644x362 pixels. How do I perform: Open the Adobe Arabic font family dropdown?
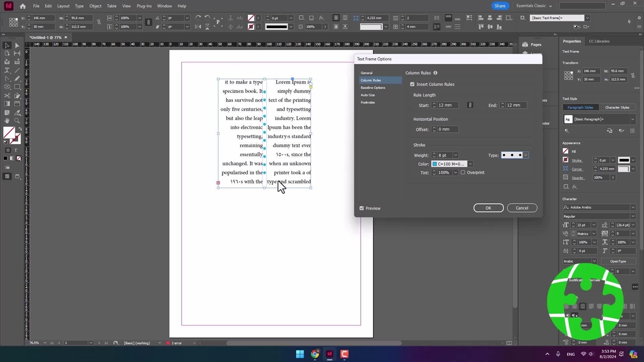click(x=632, y=207)
